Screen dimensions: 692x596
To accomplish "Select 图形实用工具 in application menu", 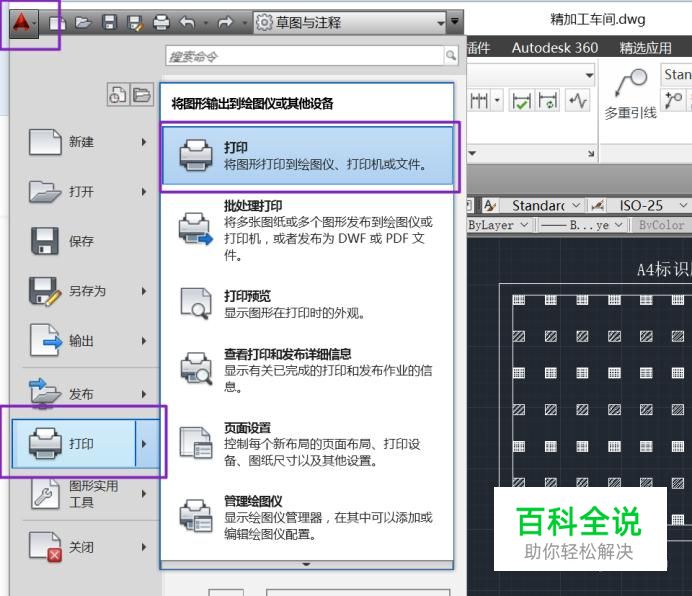I will (x=86, y=494).
